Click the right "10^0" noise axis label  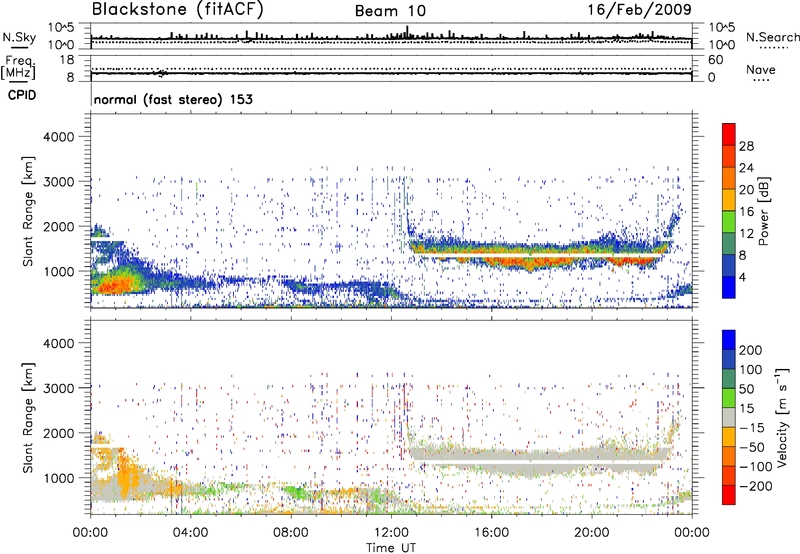coord(722,45)
